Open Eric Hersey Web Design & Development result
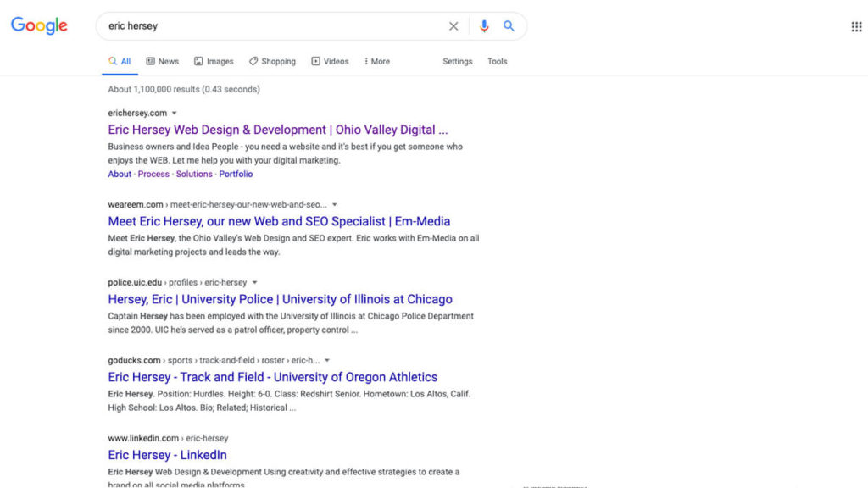The height and width of the screenshot is (488, 868). point(277,130)
